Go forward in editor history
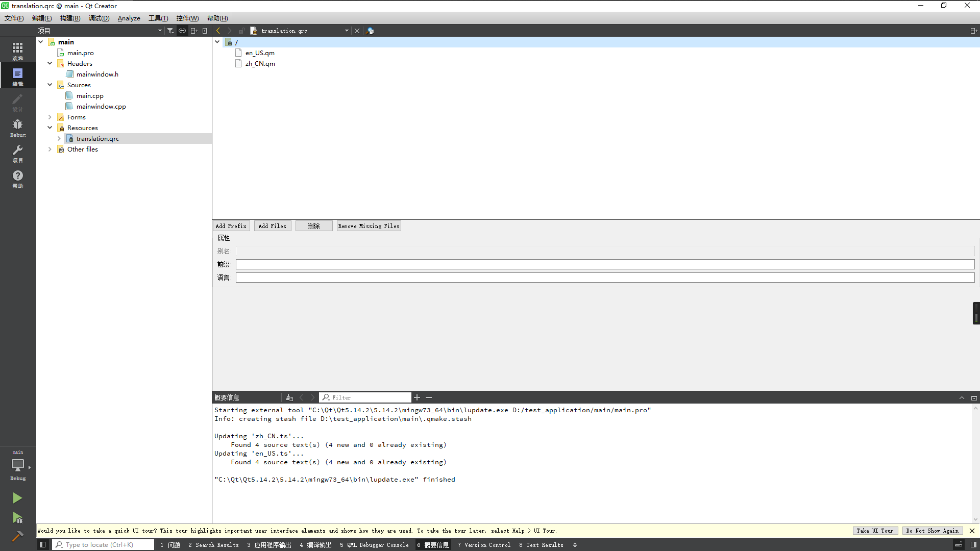The height and width of the screenshot is (551, 980). 230,31
